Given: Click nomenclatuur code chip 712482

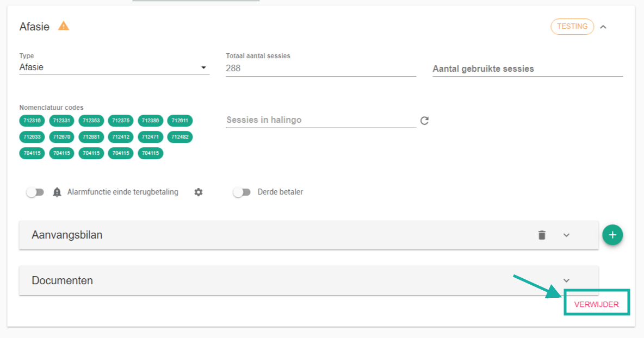Looking at the screenshot, I should (x=179, y=137).
